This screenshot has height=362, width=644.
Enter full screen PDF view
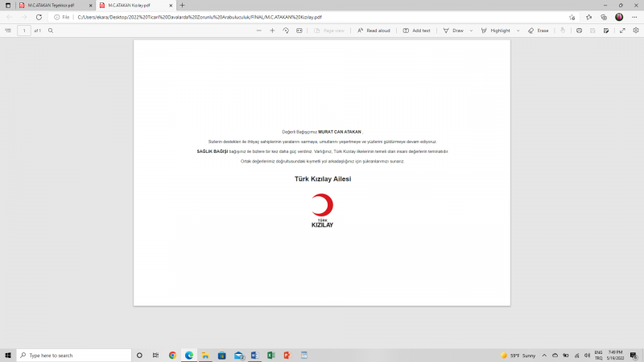[x=622, y=31]
